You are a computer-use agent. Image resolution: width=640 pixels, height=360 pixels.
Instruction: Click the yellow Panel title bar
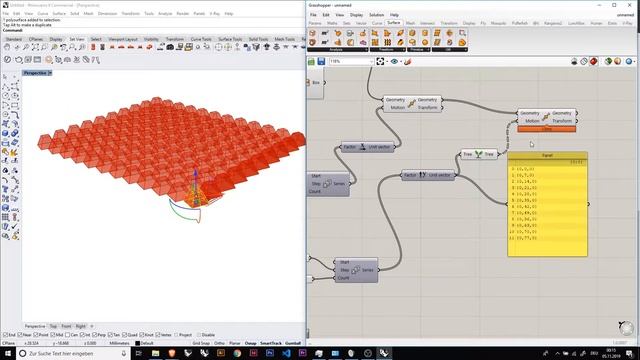[547, 156]
